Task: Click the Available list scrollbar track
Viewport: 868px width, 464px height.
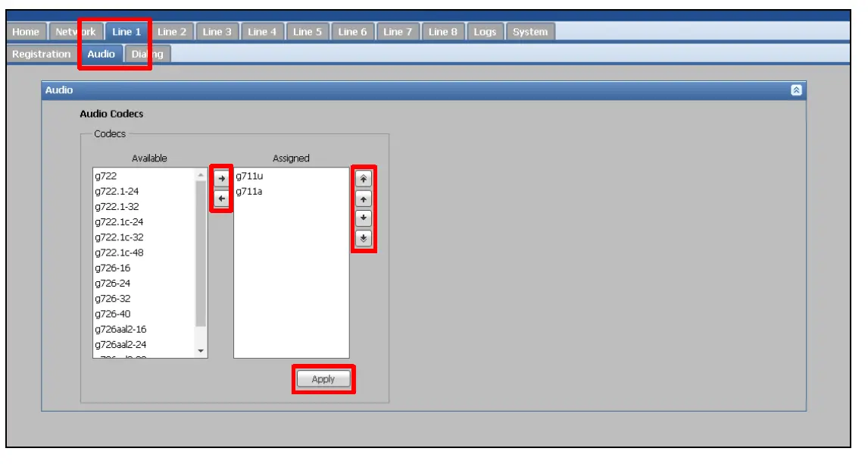Action: tap(201, 336)
